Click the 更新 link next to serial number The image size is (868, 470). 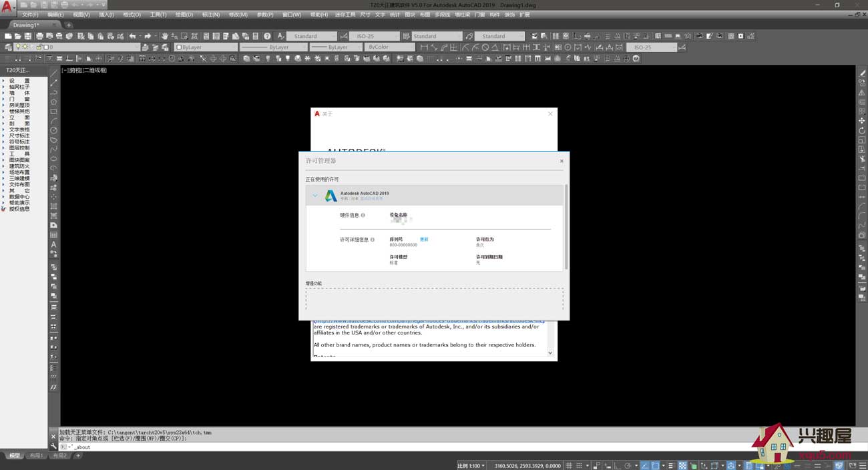424,239
